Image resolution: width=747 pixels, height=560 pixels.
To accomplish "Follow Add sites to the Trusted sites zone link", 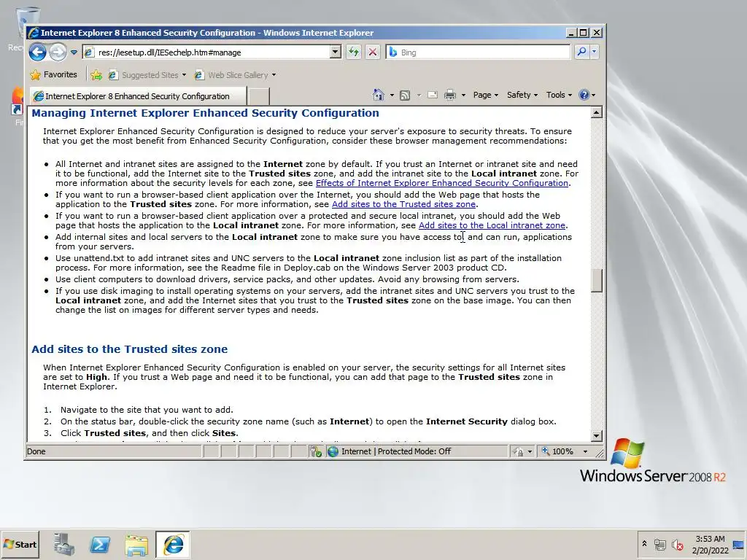I will pos(403,204).
